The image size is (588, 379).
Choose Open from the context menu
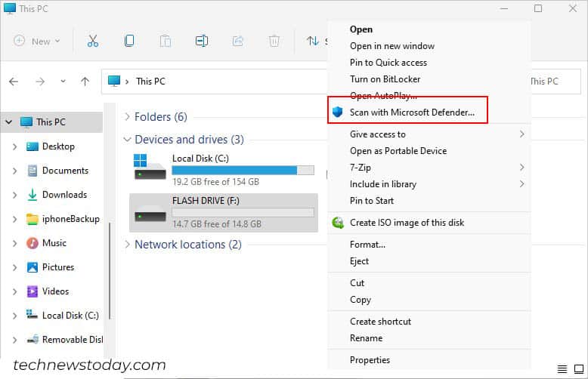(x=429, y=29)
